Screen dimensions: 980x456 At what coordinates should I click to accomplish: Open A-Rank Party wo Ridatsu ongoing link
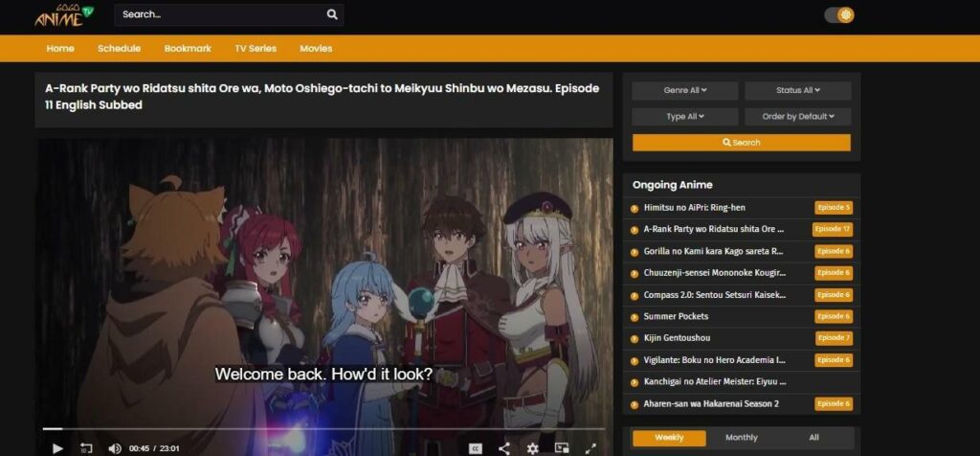[x=714, y=230]
